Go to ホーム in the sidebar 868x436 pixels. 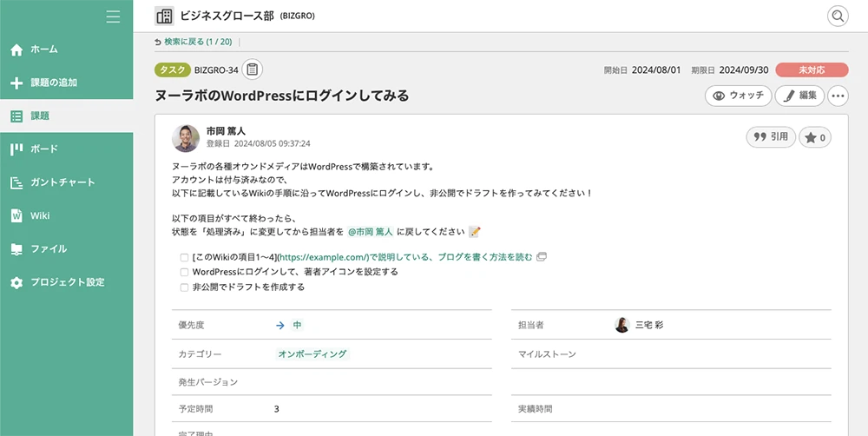tap(44, 50)
